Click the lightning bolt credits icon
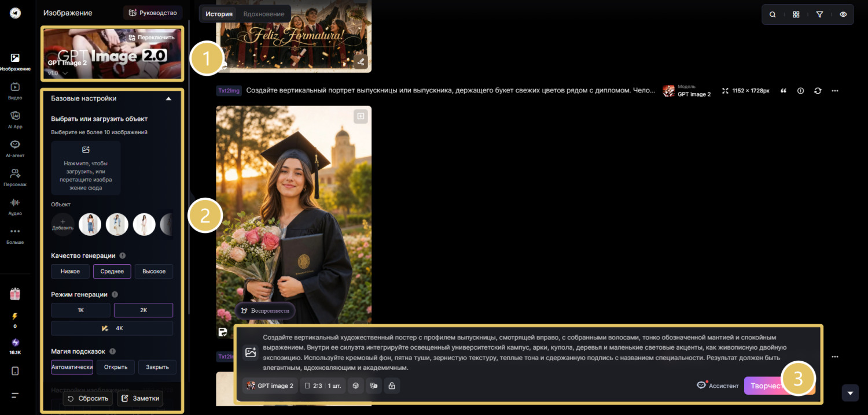The width and height of the screenshot is (868, 415). pos(15,317)
